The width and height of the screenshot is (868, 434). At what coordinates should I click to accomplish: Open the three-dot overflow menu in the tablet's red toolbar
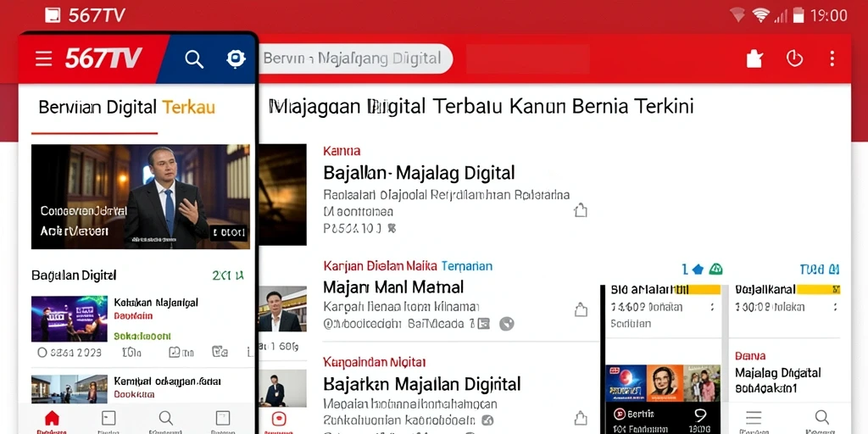[x=832, y=58]
